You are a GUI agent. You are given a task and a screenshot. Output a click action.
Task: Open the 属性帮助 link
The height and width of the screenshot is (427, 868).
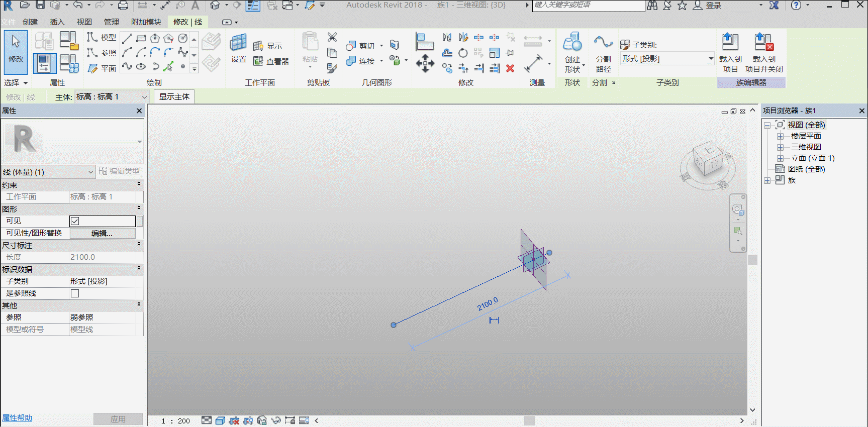tap(17, 418)
